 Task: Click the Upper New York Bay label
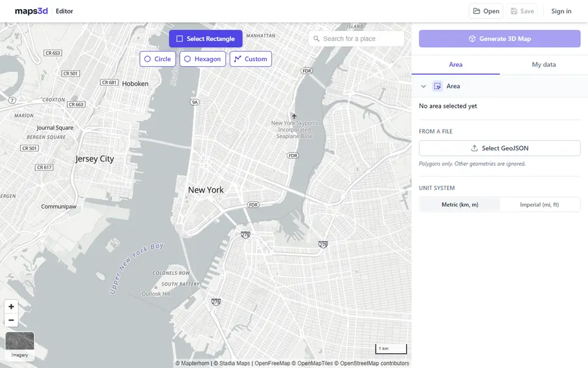[137, 268]
